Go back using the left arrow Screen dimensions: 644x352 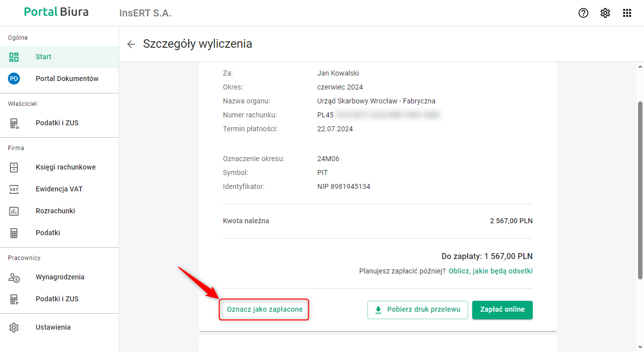coord(131,44)
